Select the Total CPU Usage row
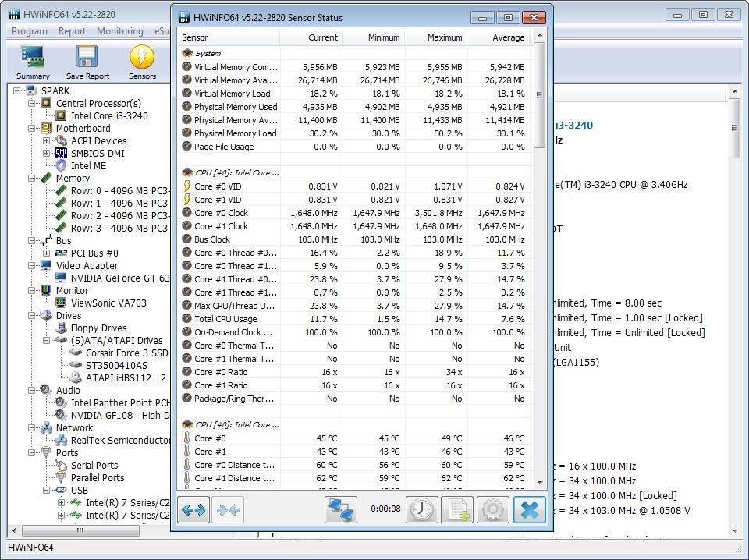The width and height of the screenshot is (749, 560). point(354,318)
